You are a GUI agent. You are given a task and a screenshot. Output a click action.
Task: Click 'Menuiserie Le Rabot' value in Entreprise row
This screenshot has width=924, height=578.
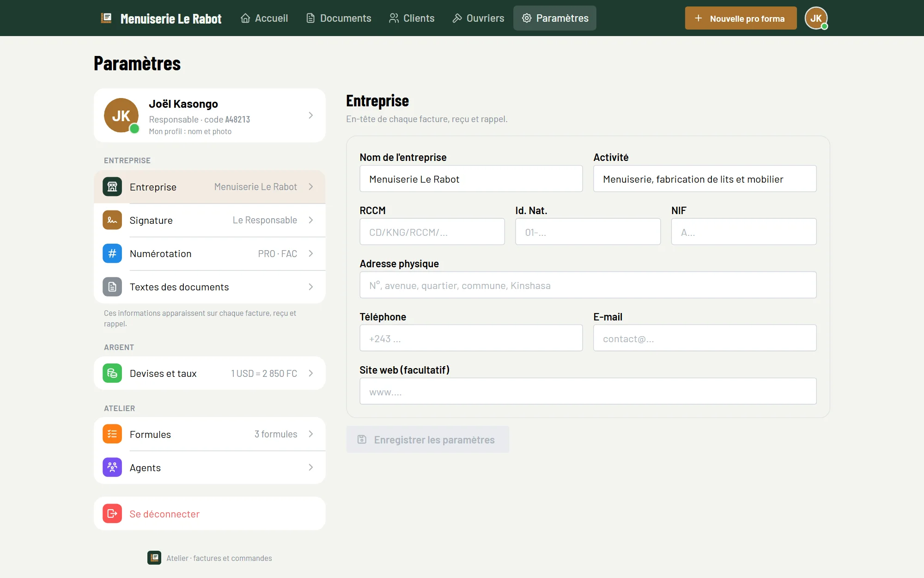coord(255,187)
